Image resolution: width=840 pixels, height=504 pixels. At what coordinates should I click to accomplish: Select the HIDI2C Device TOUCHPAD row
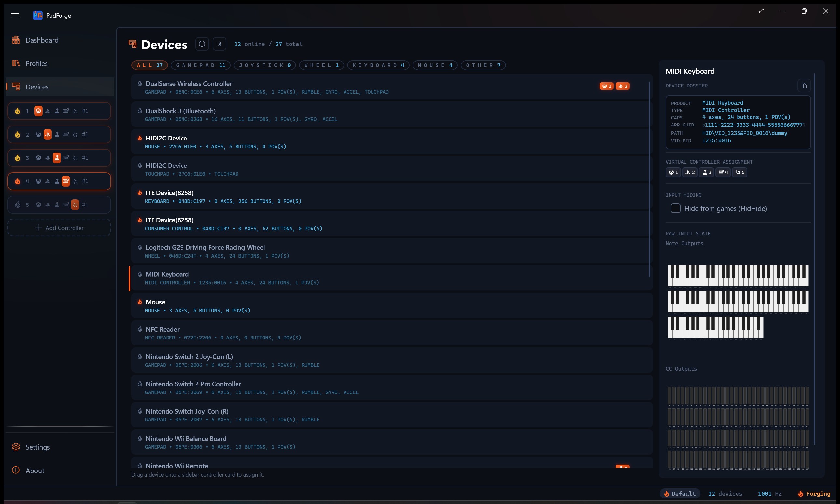pyautogui.click(x=392, y=169)
